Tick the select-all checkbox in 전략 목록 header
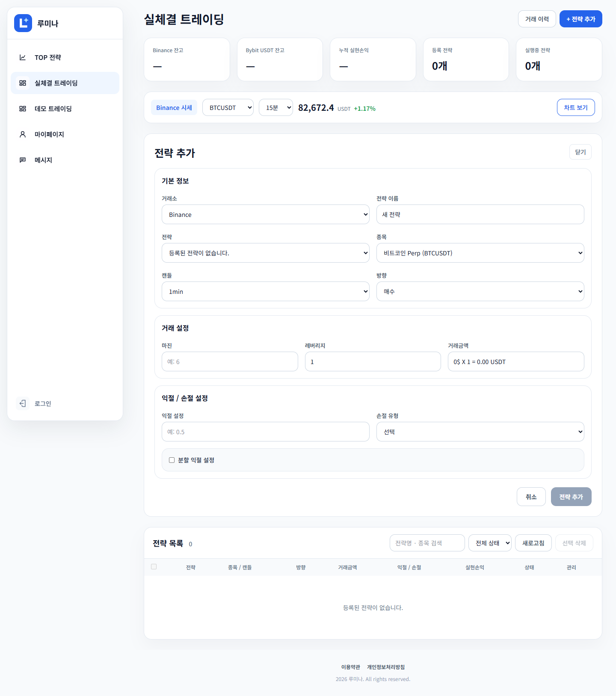Image resolution: width=616 pixels, height=696 pixels. (154, 567)
